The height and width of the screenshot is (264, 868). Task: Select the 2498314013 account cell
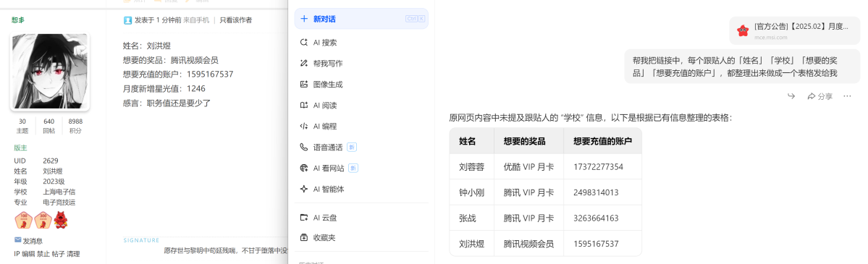tap(603, 192)
